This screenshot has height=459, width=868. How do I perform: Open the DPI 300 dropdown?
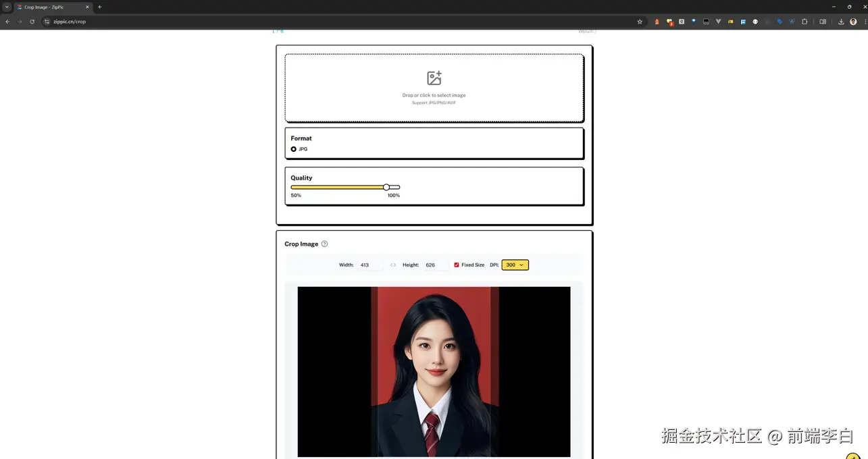click(515, 265)
